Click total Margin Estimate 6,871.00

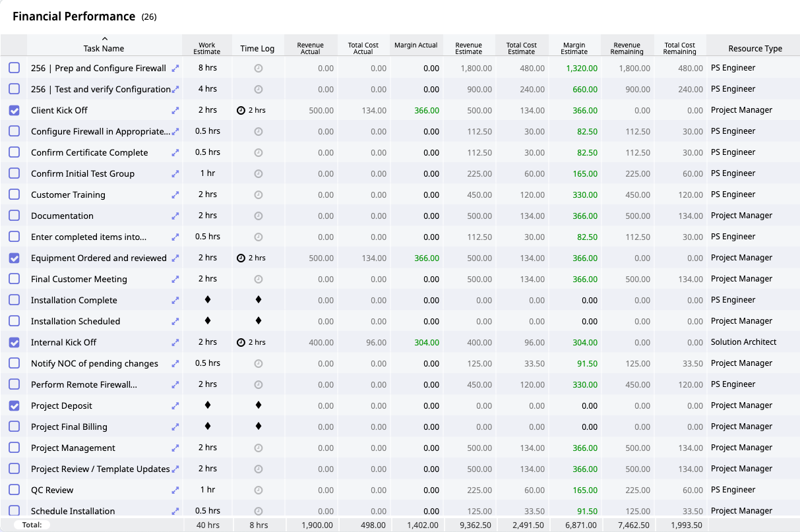click(581, 525)
